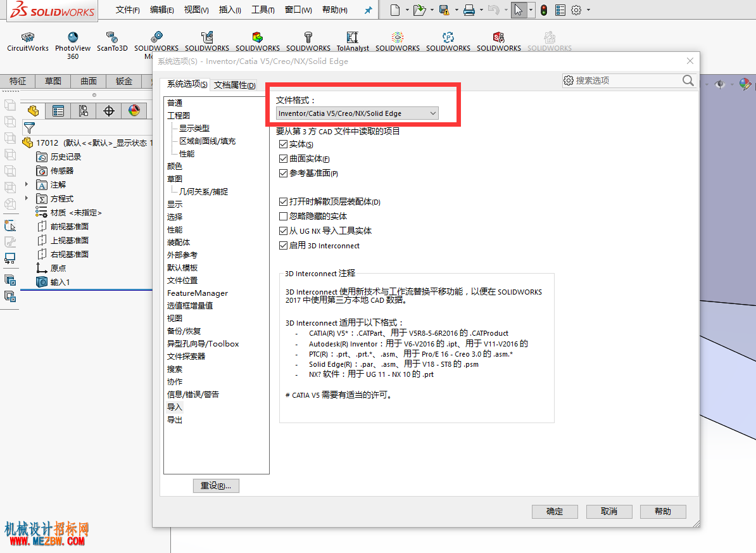Select 导出 in options list
The height and width of the screenshot is (553, 756).
175,420
